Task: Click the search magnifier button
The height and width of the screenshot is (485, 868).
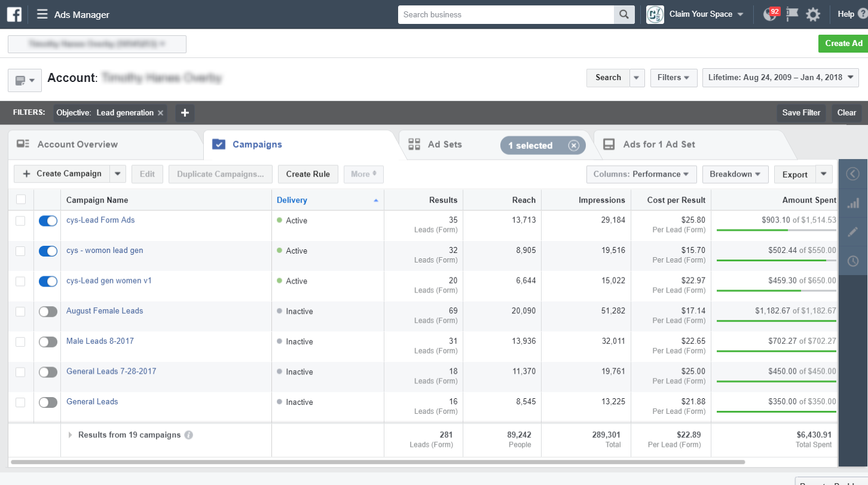Action: (x=624, y=14)
